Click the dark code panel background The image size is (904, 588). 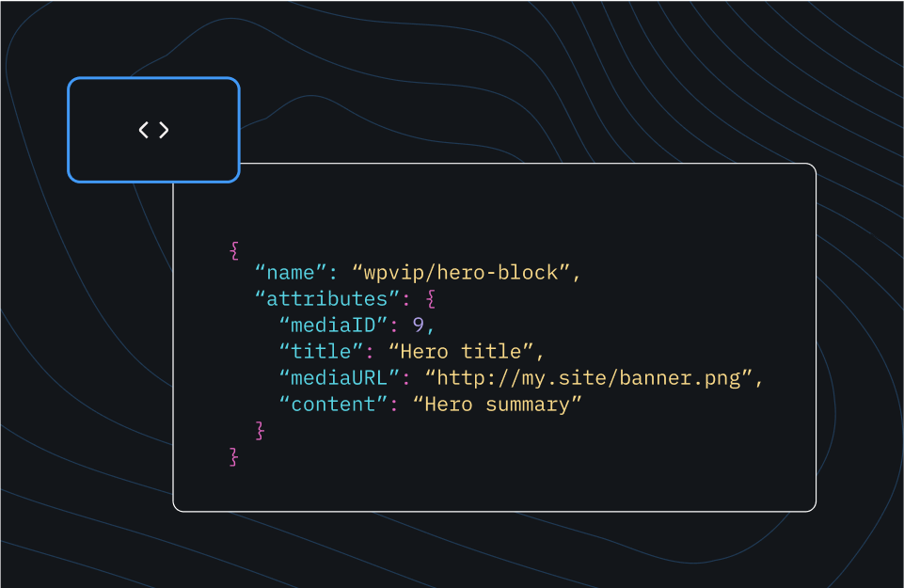658,470
